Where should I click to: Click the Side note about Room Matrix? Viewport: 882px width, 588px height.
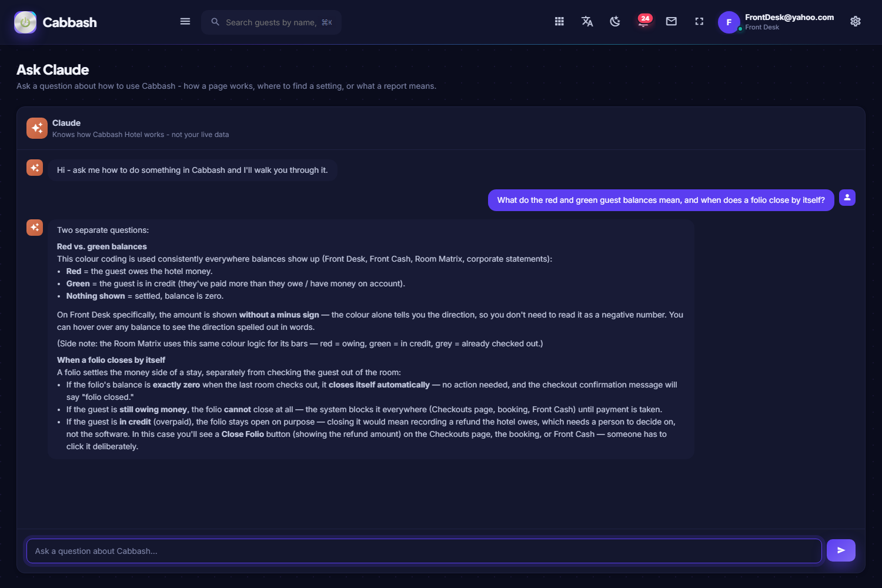[300, 343]
